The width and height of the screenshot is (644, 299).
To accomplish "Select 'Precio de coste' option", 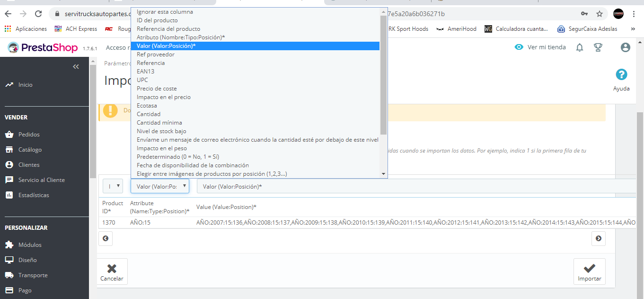I will 256,89.
